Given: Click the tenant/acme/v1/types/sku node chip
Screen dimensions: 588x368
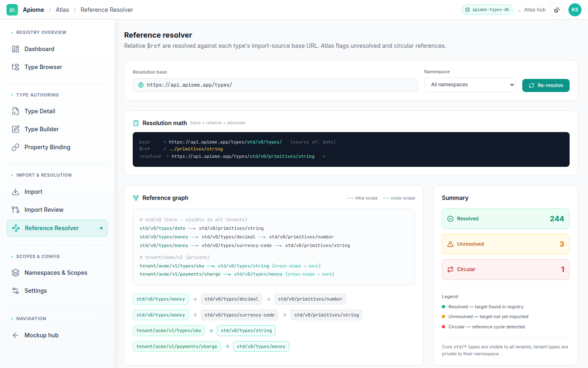Looking at the screenshot, I should click(x=169, y=330).
